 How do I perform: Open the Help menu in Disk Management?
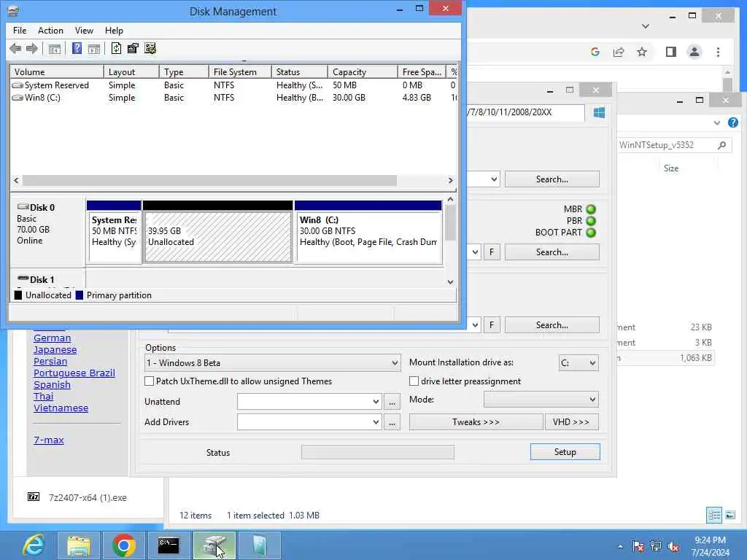coord(114,31)
